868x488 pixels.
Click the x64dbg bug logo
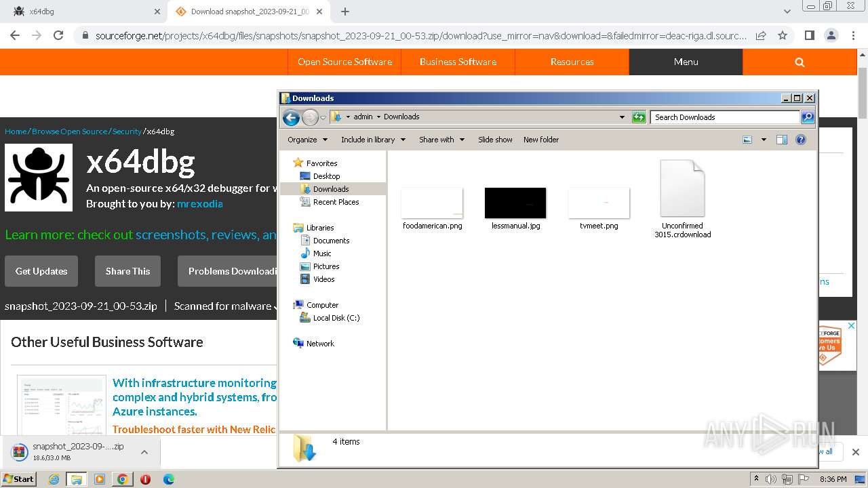[x=39, y=178]
